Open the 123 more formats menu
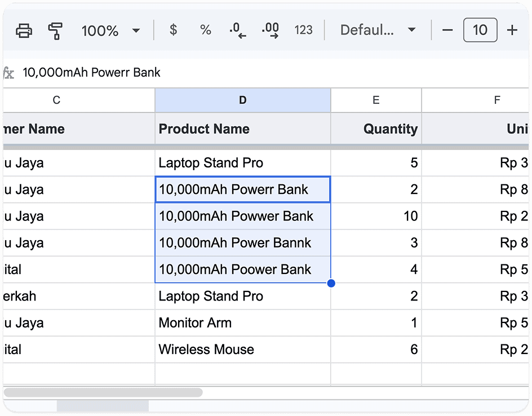532x416 pixels. (303, 30)
